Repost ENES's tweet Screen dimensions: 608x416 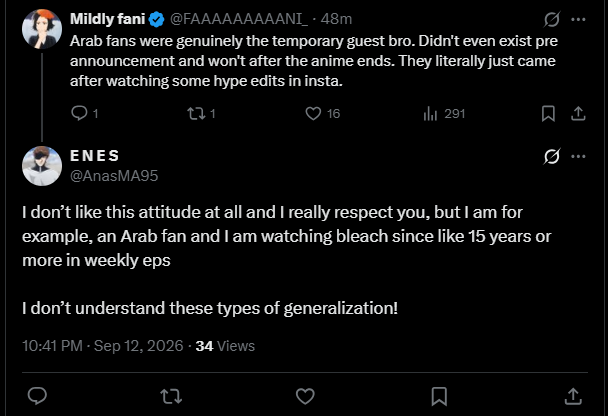[171, 396]
